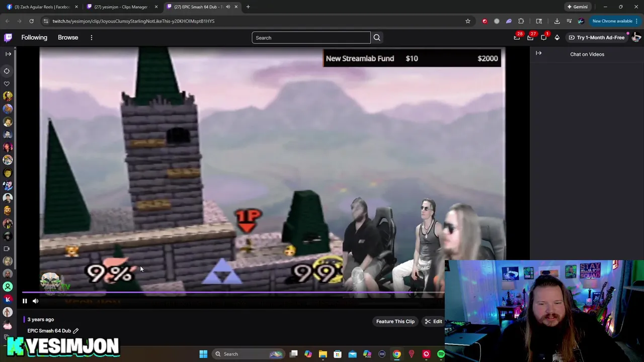Open the Windows Start menu

(203, 354)
